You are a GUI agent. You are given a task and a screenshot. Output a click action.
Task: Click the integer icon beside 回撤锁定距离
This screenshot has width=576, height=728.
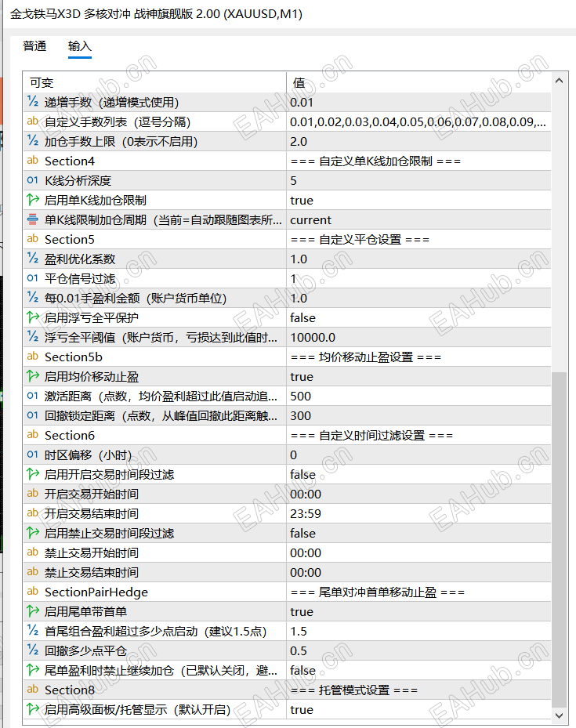pyautogui.click(x=32, y=415)
